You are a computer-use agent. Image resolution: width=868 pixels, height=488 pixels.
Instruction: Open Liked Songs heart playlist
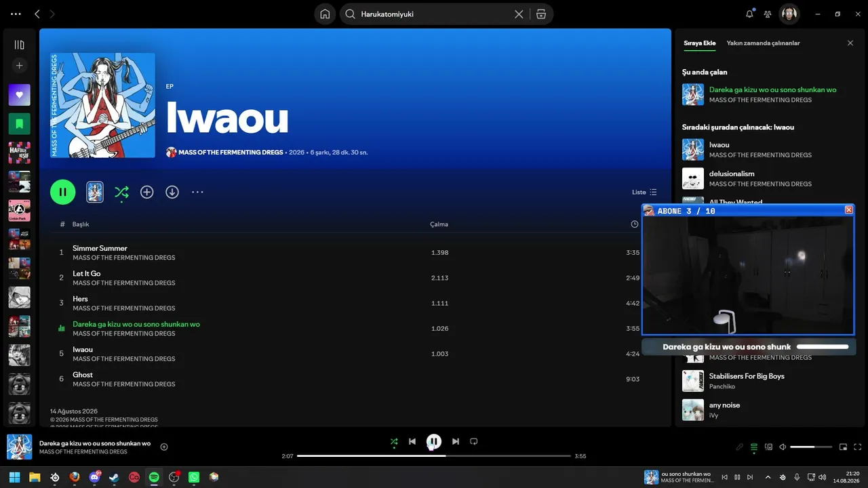coord(19,95)
